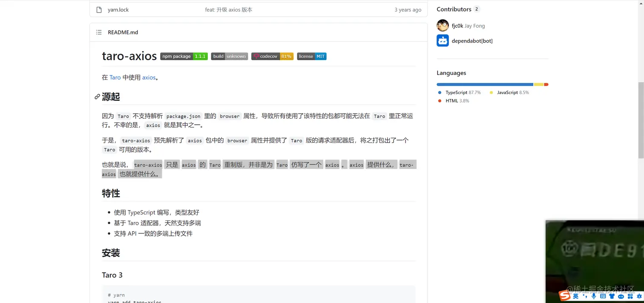
Task: Click yellow JavaScript segment of language bar
Action: pos(539,84)
